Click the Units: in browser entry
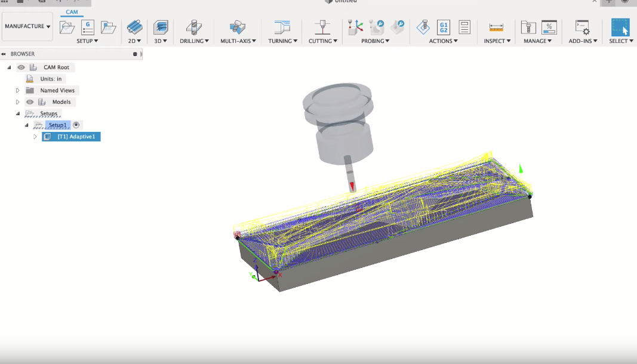This screenshot has height=364, width=637. coord(50,78)
